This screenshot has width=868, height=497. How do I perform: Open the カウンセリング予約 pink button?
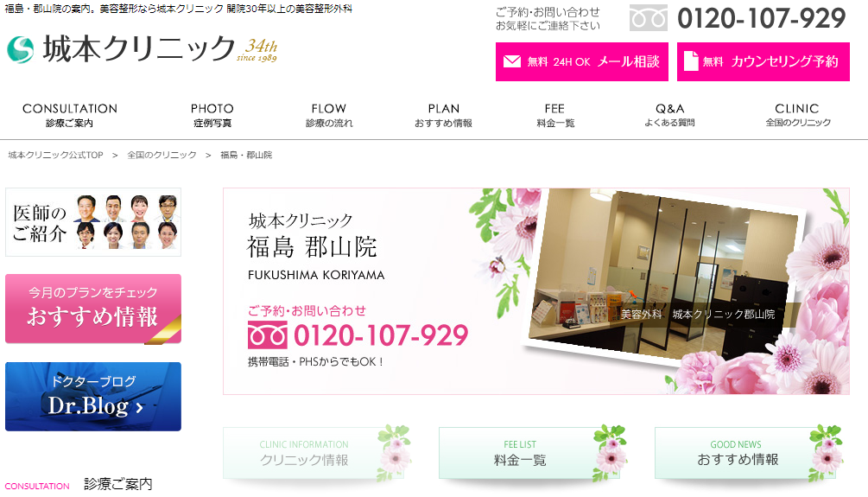pyautogui.click(x=763, y=61)
